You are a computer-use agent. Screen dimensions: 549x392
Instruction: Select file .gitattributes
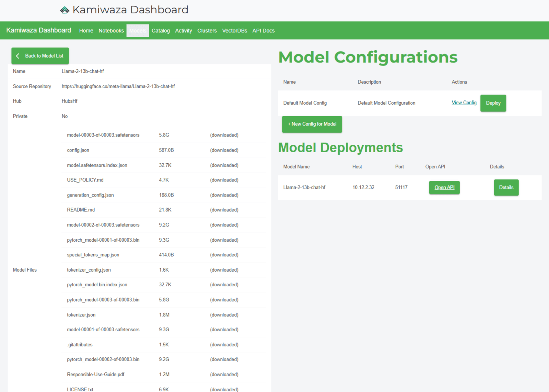coord(80,345)
